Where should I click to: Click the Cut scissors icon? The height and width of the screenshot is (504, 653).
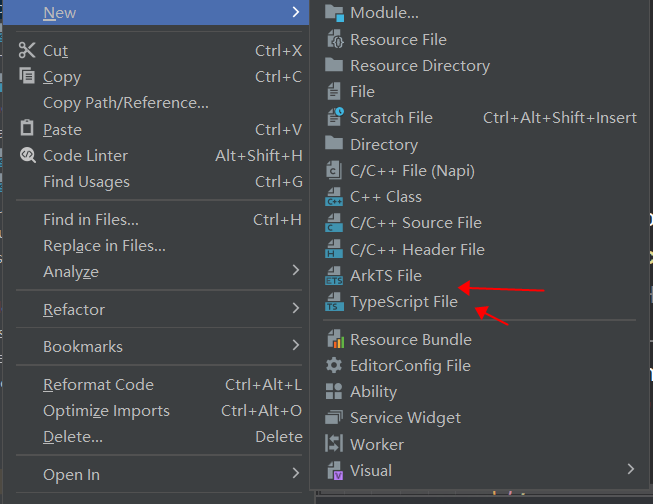pyautogui.click(x=27, y=51)
